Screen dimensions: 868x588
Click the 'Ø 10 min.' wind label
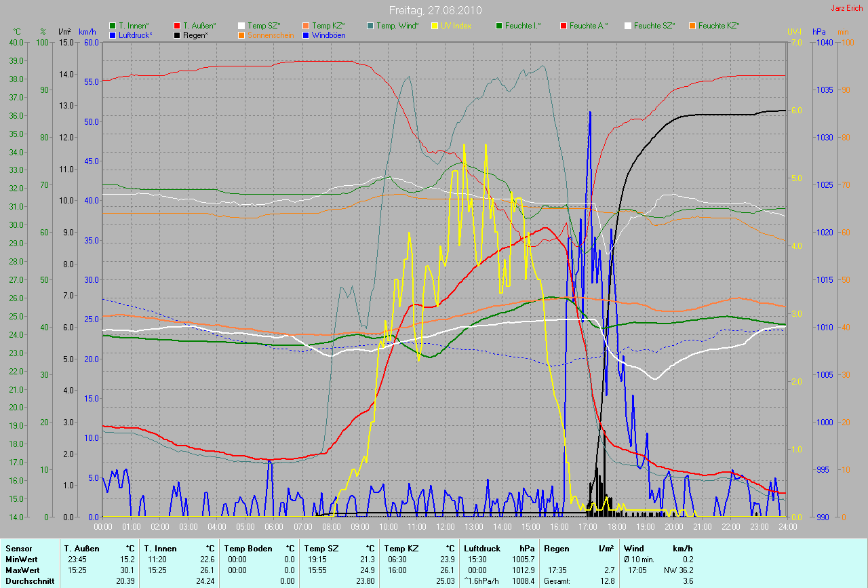[x=640, y=560]
